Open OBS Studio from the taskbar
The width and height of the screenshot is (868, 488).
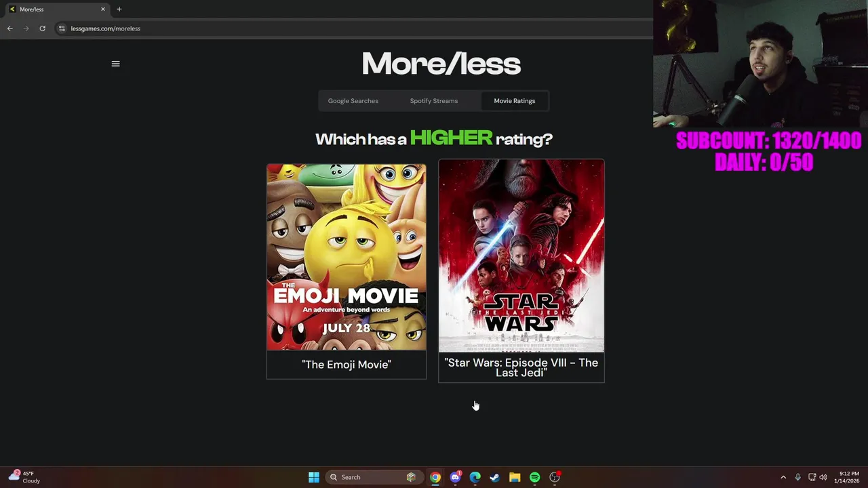555,477
